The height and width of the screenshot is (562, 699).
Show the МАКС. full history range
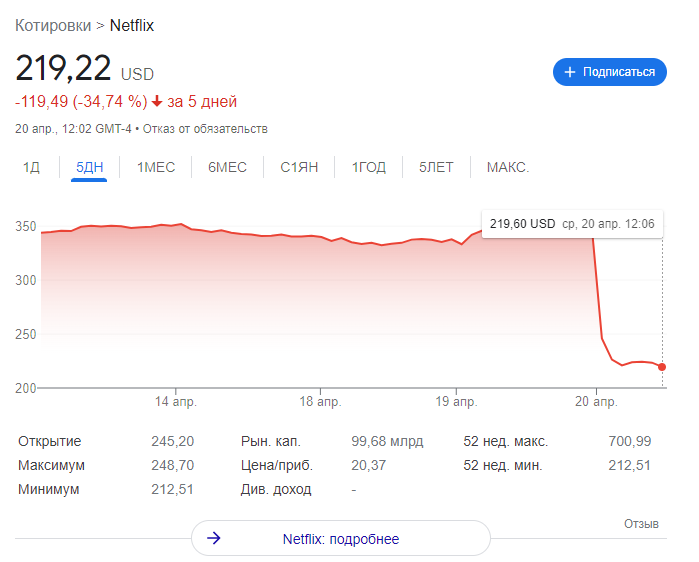508,167
